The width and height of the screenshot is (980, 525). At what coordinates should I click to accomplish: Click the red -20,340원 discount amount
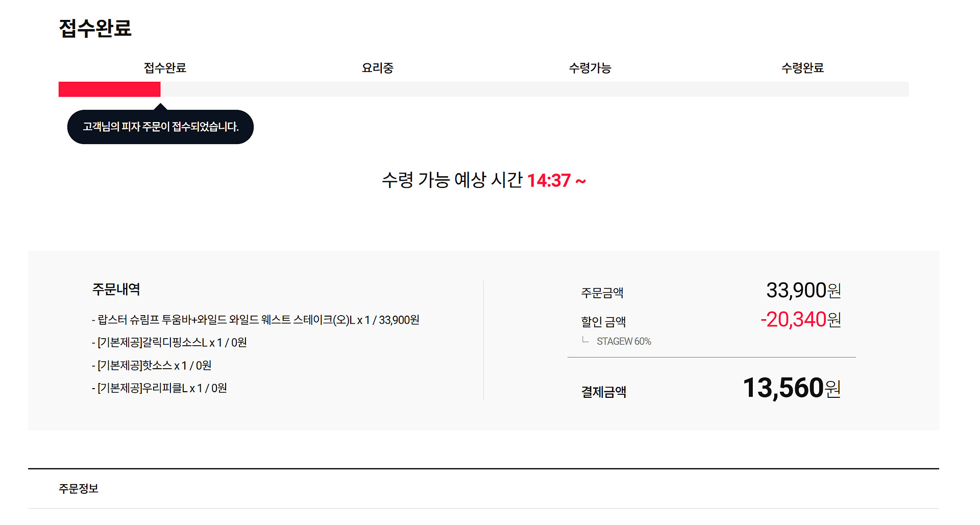[800, 320]
